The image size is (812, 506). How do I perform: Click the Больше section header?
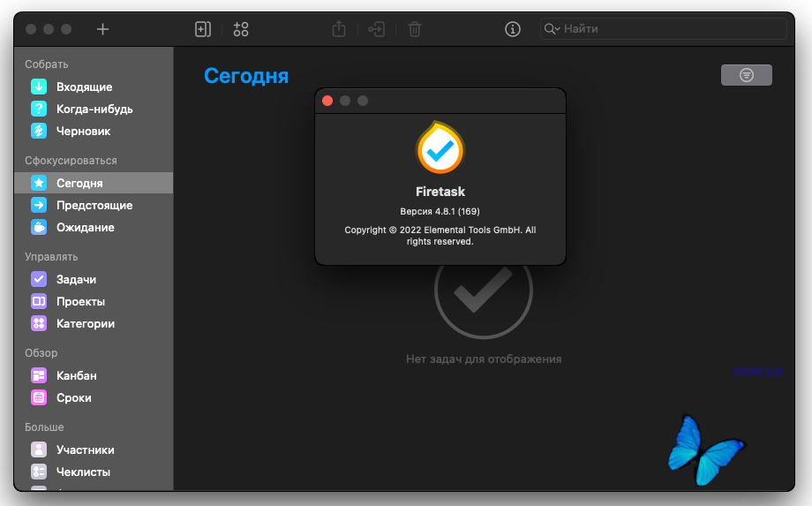pos(44,427)
